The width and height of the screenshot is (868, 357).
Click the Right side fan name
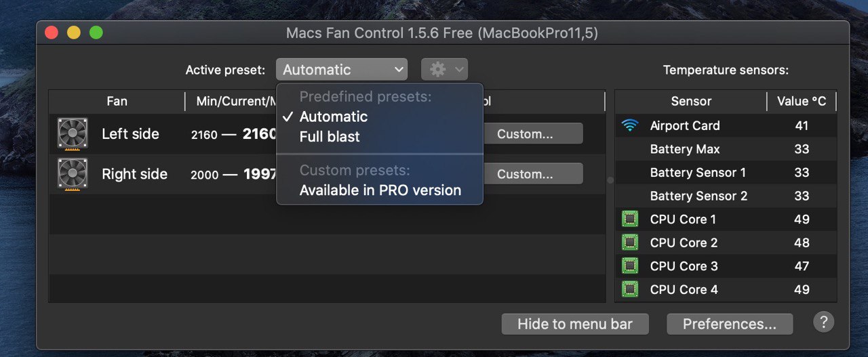134,174
